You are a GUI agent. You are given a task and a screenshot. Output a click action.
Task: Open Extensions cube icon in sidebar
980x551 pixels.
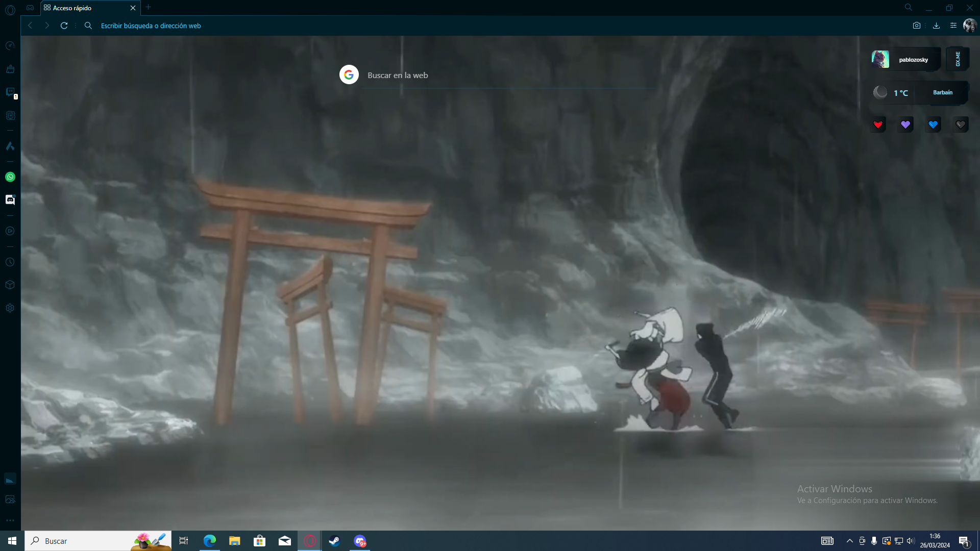(x=10, y=285)
